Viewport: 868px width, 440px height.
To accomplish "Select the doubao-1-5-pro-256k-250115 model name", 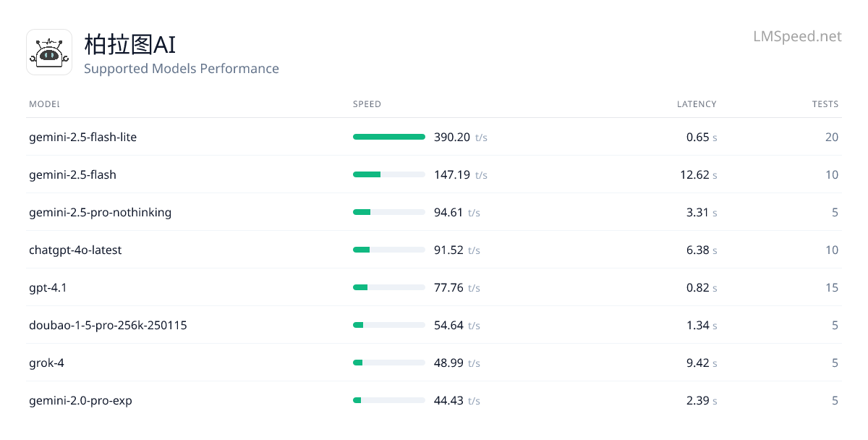I will click(108, 325).
